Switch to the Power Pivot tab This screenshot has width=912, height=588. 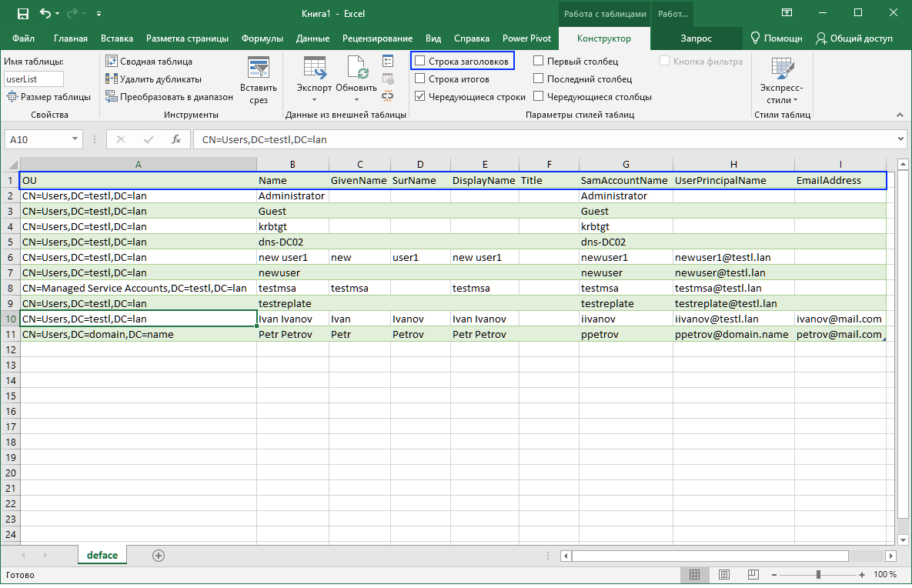(526, 38)
